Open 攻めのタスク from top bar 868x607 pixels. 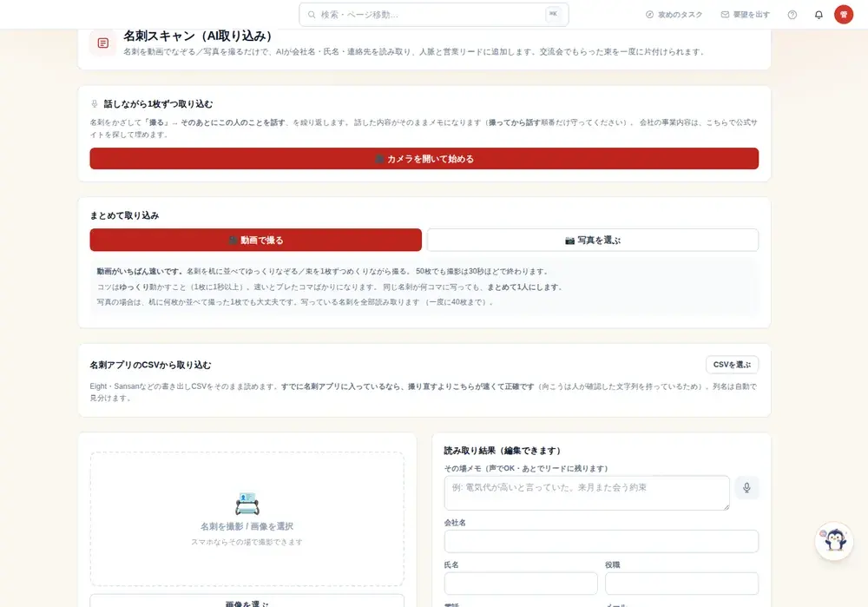click(674, 15)
